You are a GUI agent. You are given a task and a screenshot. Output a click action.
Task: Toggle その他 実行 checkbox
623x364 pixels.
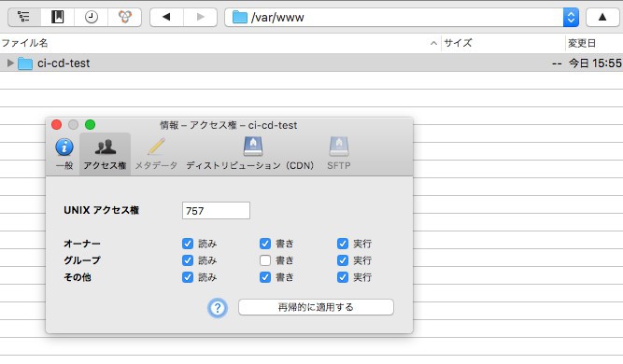tap(343, 277)
